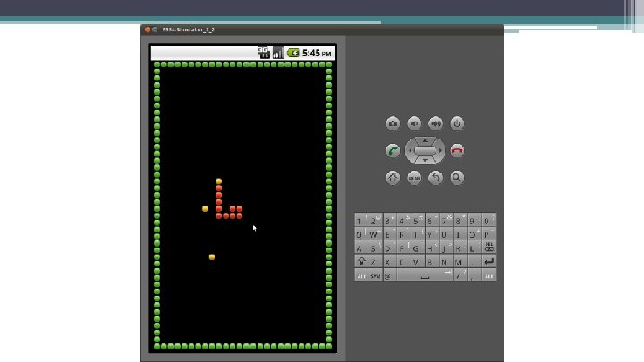Click the green call button
The width and height of the screenshot is (644, 362).
tap(393, 151)
